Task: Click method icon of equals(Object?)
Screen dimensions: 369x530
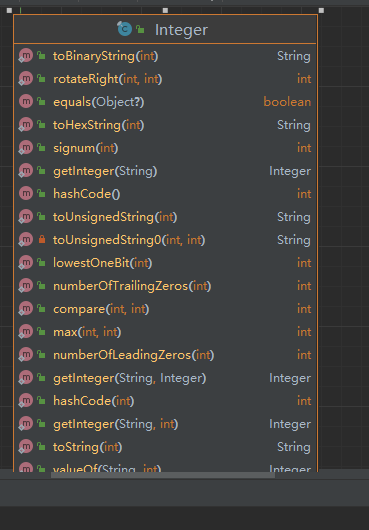Action: [26, 101]
